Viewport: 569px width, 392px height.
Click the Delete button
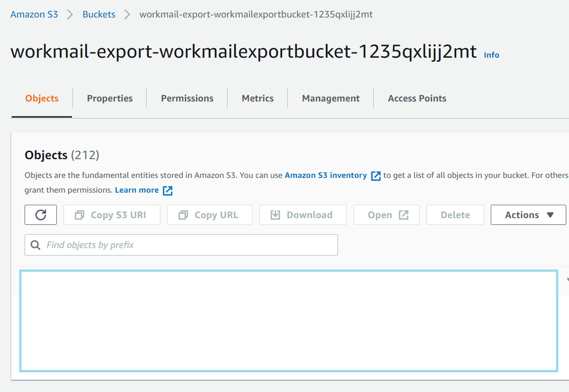(x=455, y=214)
